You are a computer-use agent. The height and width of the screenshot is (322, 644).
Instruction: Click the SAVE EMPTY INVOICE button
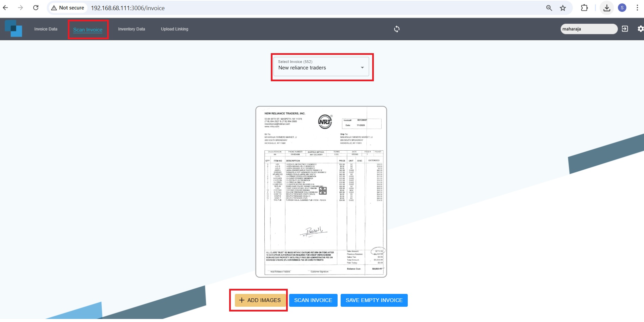[374, 300]
